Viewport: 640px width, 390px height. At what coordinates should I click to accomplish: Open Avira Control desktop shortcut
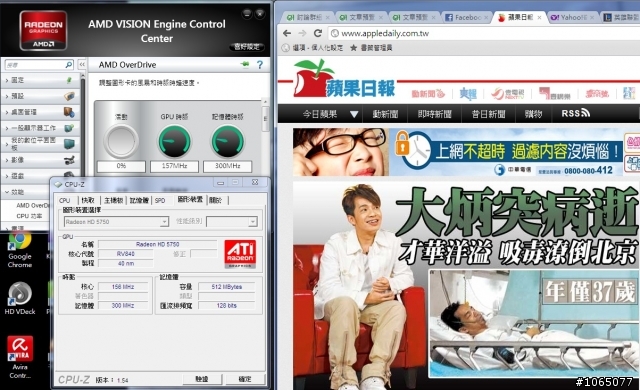point(20,357)
